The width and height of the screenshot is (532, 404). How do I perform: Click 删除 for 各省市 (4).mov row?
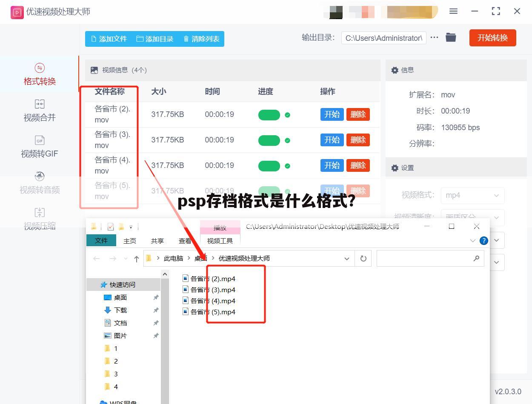(x=358, y=165)
